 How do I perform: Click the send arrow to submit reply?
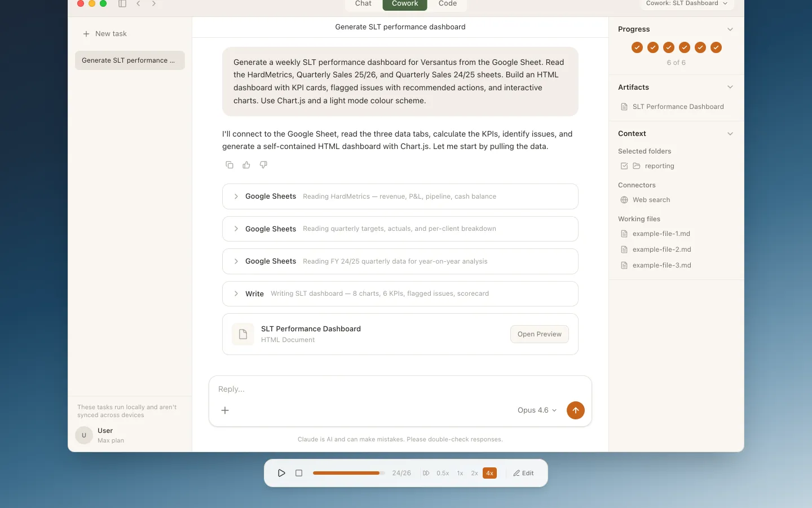tap(576, 410)
